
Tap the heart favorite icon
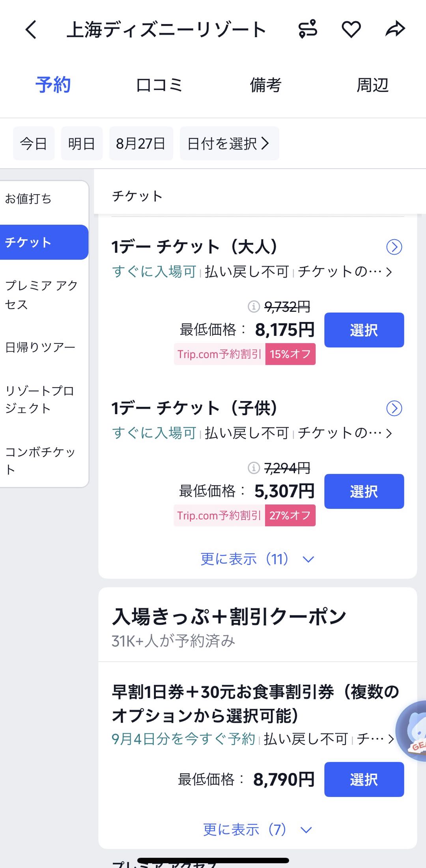tap(351, 30)
